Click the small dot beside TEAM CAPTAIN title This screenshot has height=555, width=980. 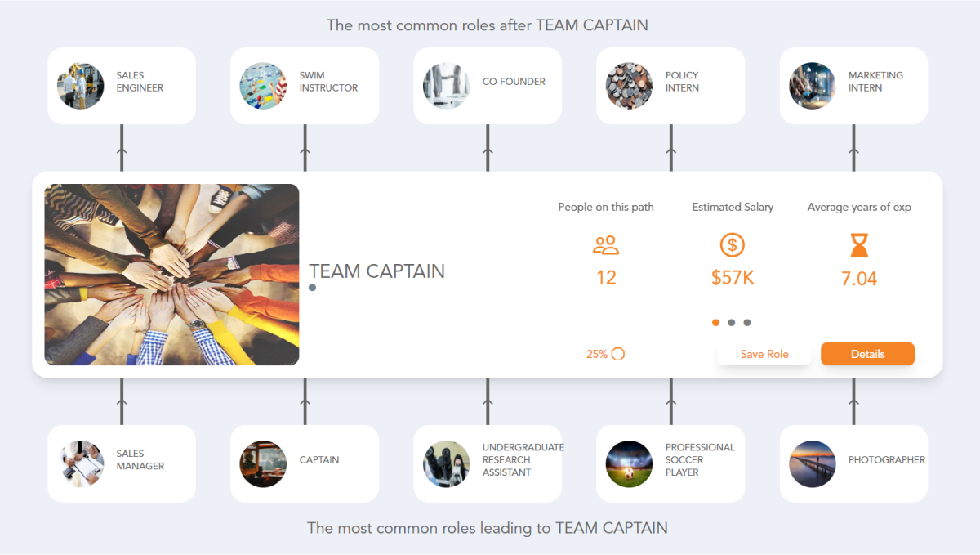pos(311,287)
